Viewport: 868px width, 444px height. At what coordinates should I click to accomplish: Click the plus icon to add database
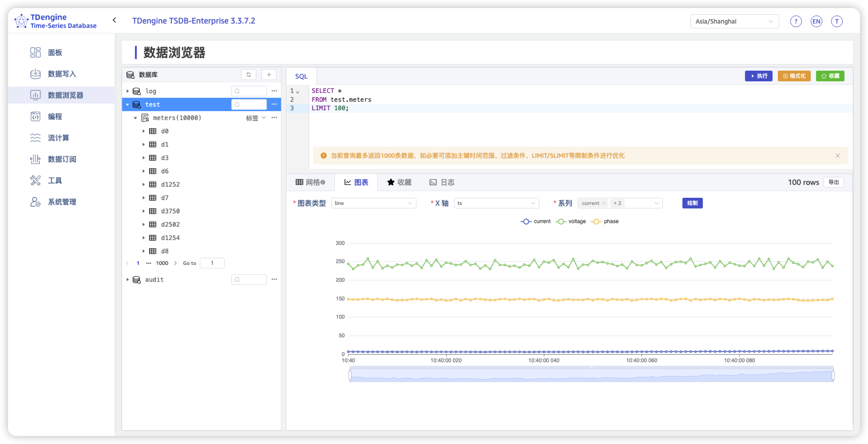point(269,75)
